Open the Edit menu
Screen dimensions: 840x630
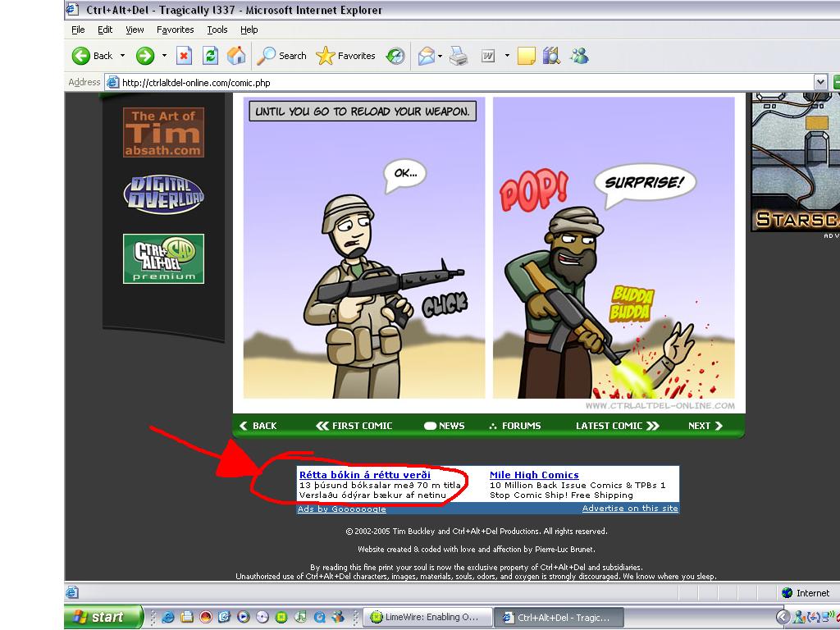(105, 30)
